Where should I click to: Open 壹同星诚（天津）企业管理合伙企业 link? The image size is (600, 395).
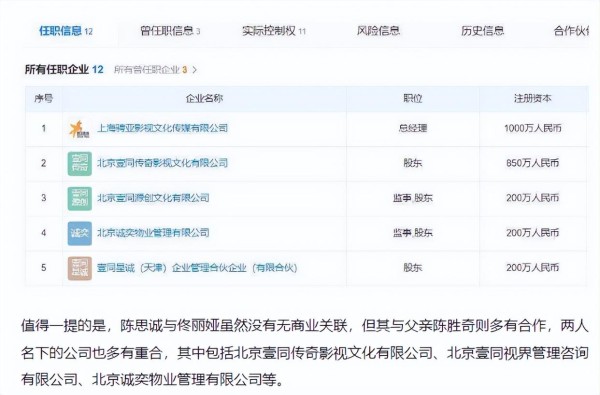tap(197, 268)
